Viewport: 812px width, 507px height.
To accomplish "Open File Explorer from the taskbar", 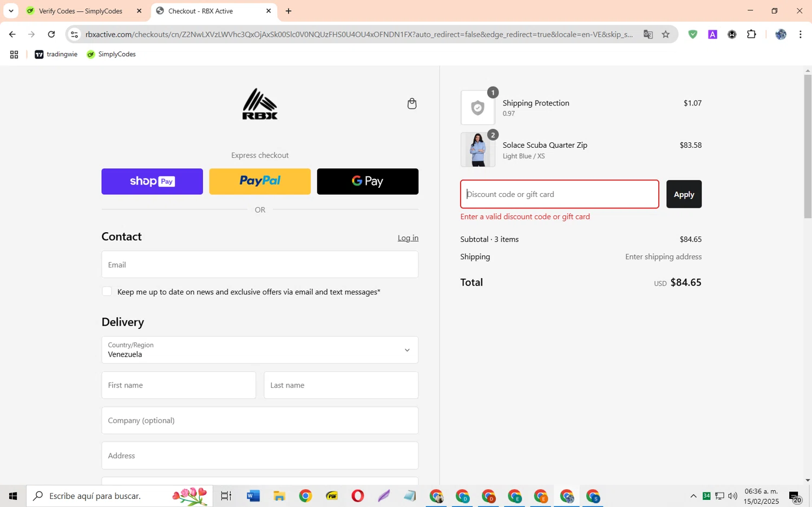I will (279, 496).
